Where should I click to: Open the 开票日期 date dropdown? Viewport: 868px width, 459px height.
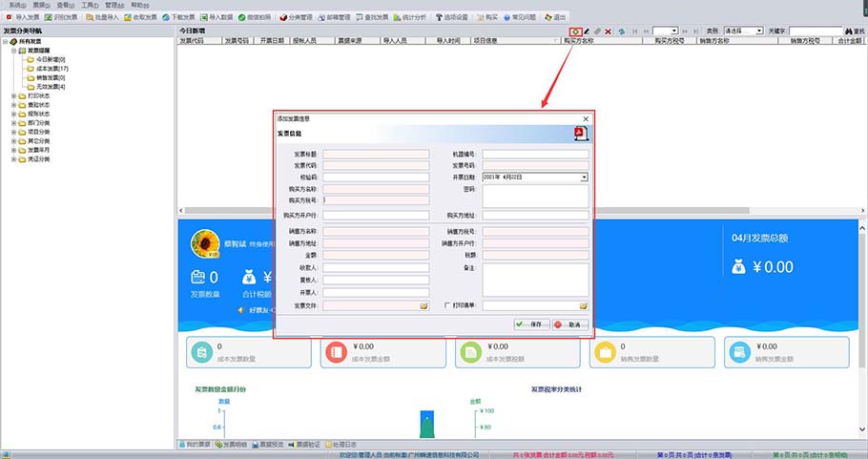pos(584,177)
